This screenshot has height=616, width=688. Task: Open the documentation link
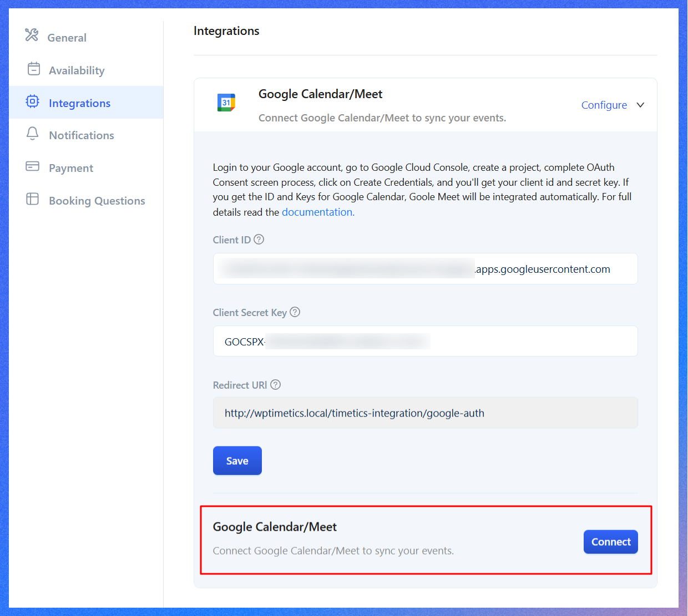pyautogui.click(x=318, y=212)
